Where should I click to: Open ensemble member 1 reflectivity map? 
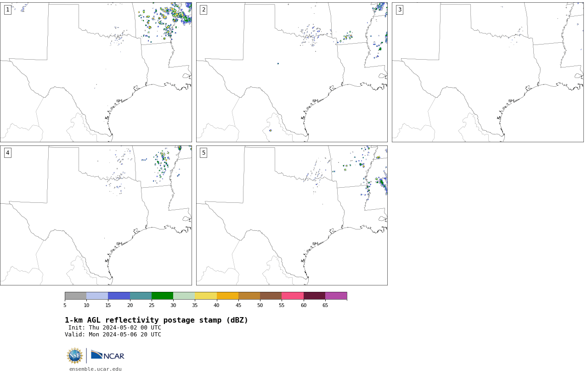pos(96,72)
